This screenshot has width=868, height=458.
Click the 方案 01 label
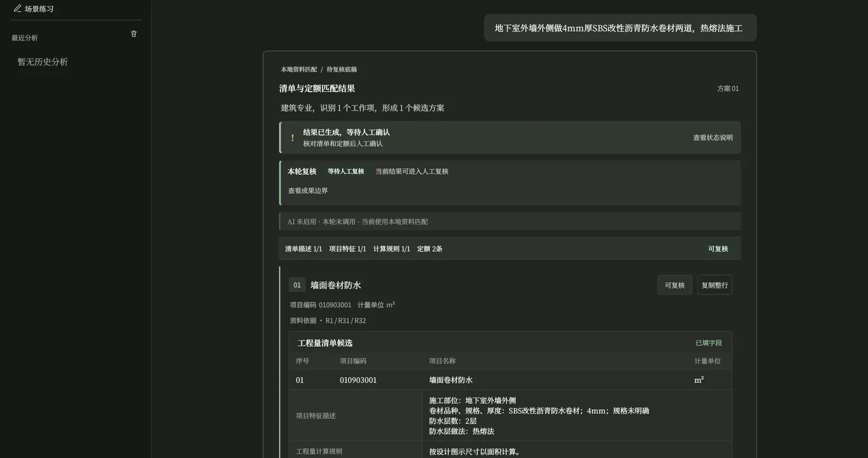728,88
